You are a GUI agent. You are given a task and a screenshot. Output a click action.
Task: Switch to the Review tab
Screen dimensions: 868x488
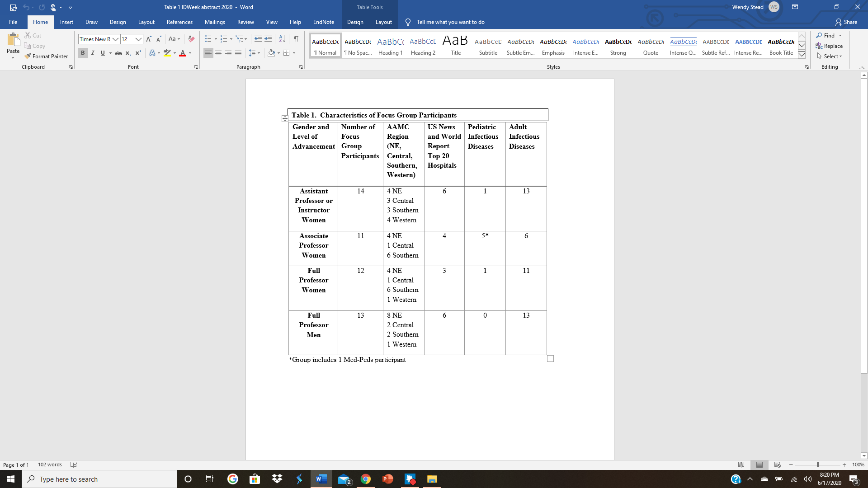pyautogui.click(x=245, y=22)
